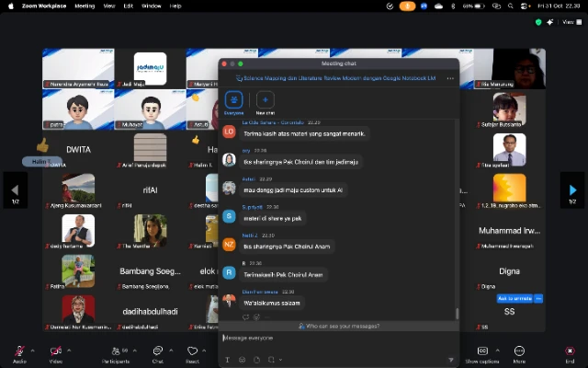The width and height of the screenshot is (588, 368).
Task: Toggle the Chat toolbar icon
Action: tap(157, 351)
